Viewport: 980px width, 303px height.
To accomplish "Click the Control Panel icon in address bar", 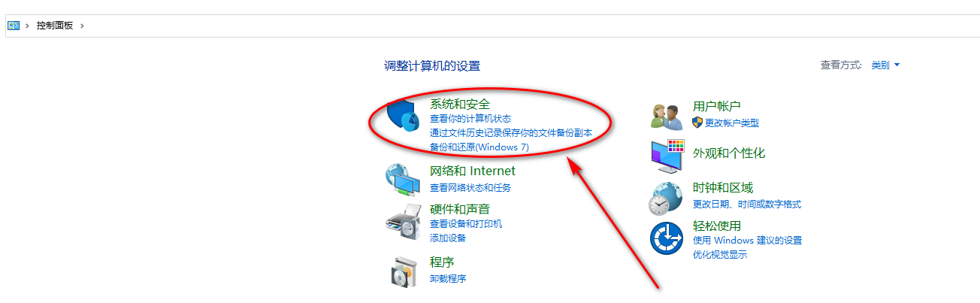I will pyautogui.click(x=14, y=26).
